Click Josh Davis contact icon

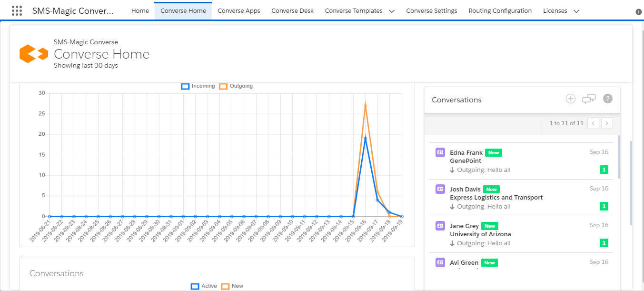pos(440,189)
